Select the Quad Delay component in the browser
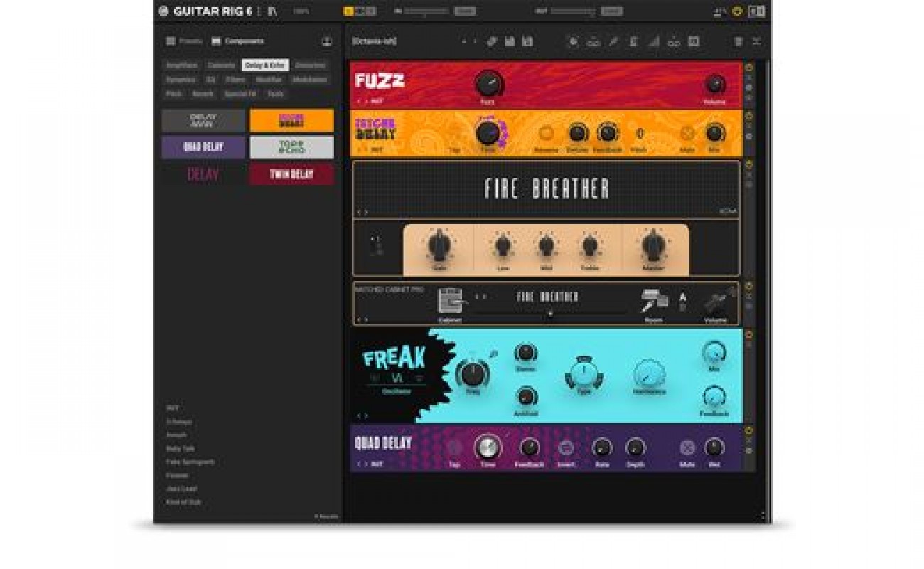This screenshot has width=924, height=569. click(x=203, y=147)
